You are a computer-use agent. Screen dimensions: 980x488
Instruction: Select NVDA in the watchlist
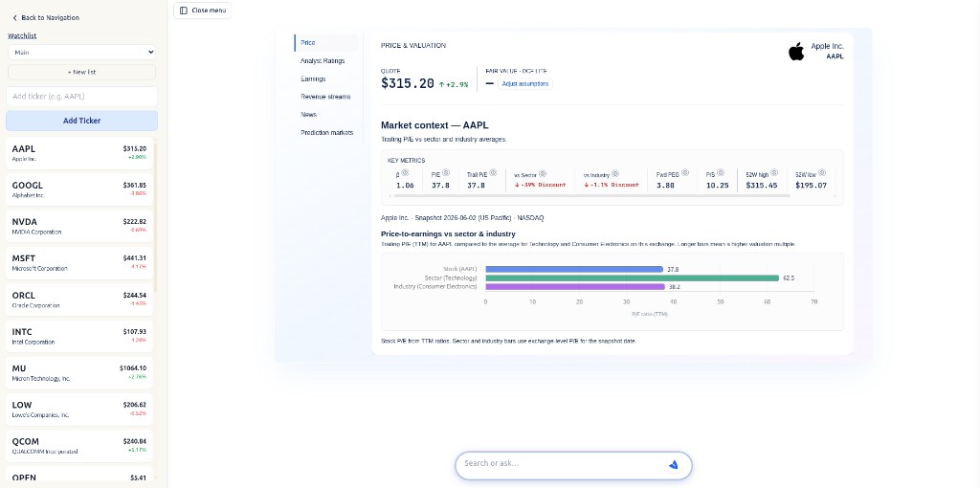click(x=79, y=226)
